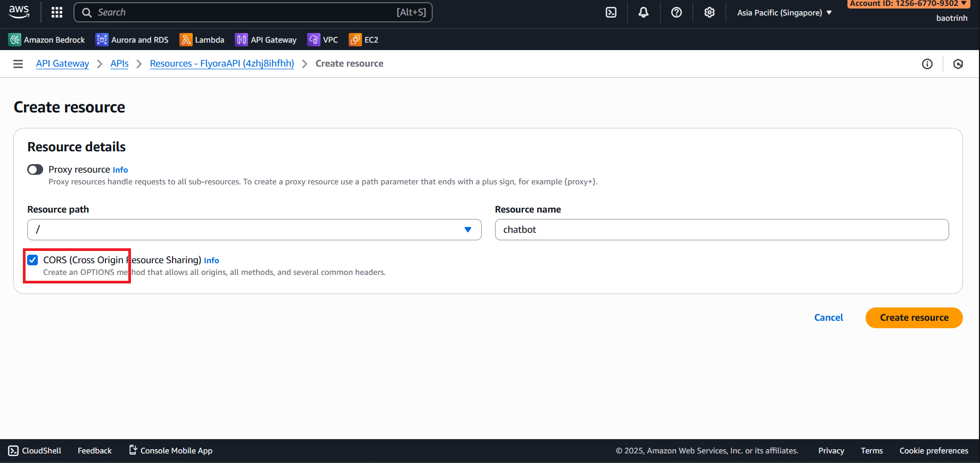Screen dimensions: 980x463
Task: Open the info panel circle icon
Action: point(927,64)
